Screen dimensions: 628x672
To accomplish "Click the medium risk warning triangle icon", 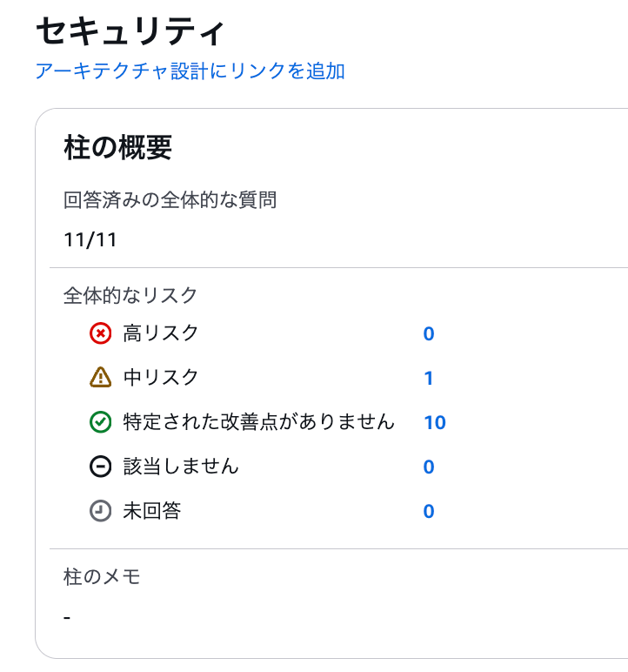I will click(101, 378).
